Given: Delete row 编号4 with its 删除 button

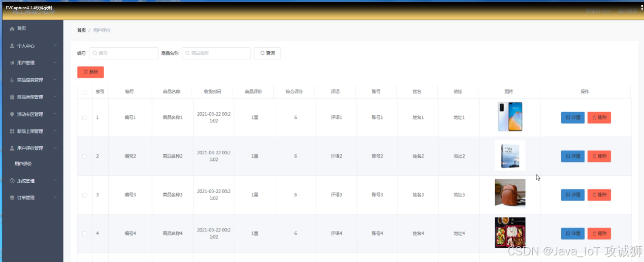Looking at the screenshot, I should (x=599, y=234).
